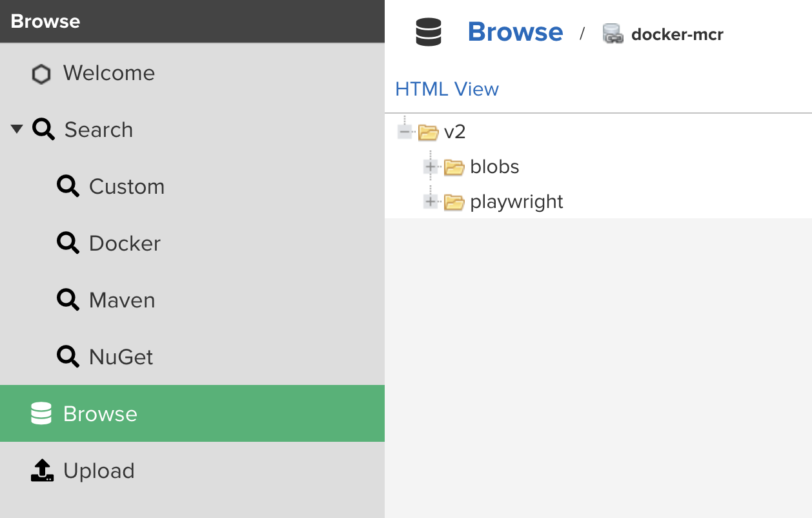812x518 pixels.
Task: Click the Upload tray icon
Action: point(42,470)
